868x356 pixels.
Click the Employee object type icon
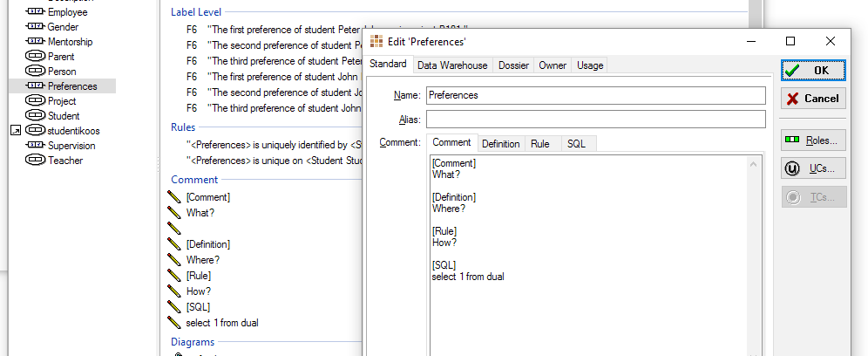click(35, 12)
